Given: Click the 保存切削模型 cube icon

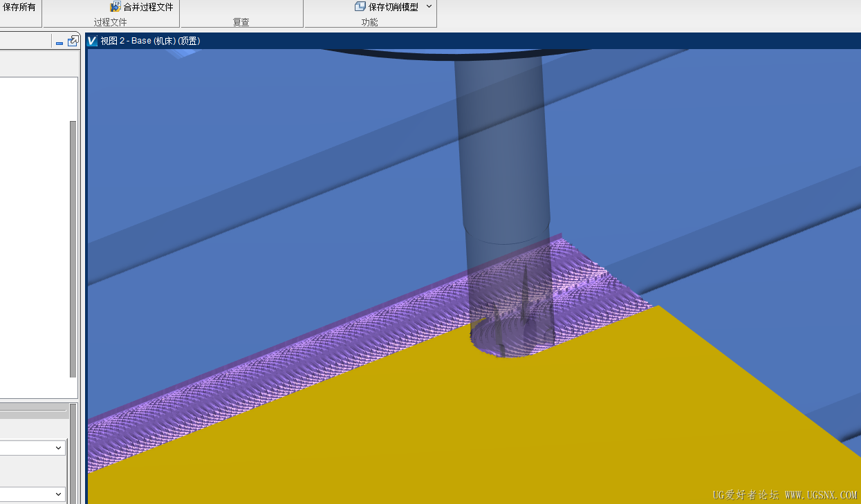Looking at the screenshot, I should point(360,6).
